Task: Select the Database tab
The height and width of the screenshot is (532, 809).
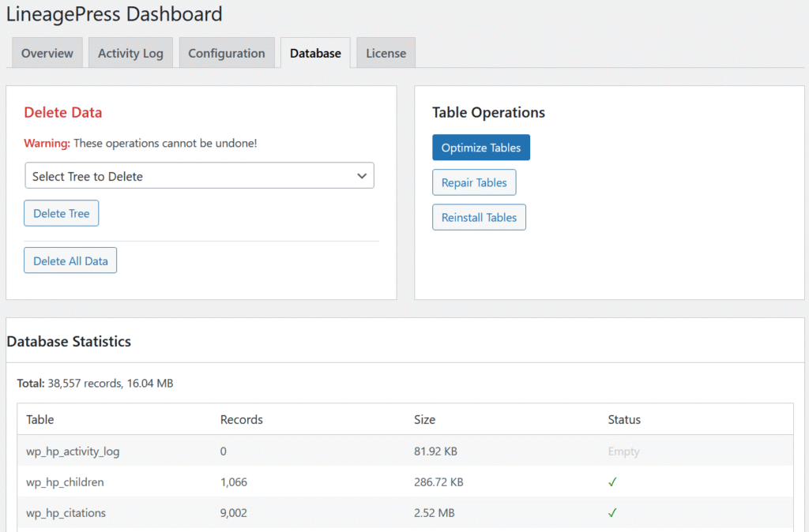Action: click(315, 54)
